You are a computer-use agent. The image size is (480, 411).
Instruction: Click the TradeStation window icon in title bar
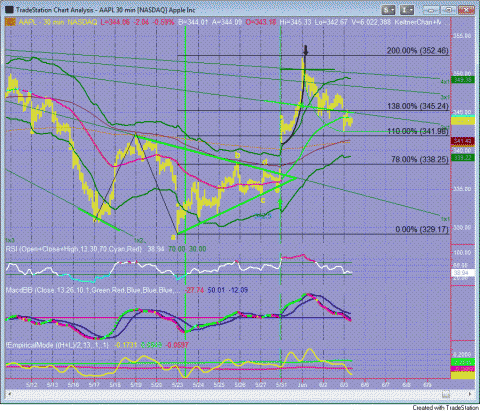(9, 10)
